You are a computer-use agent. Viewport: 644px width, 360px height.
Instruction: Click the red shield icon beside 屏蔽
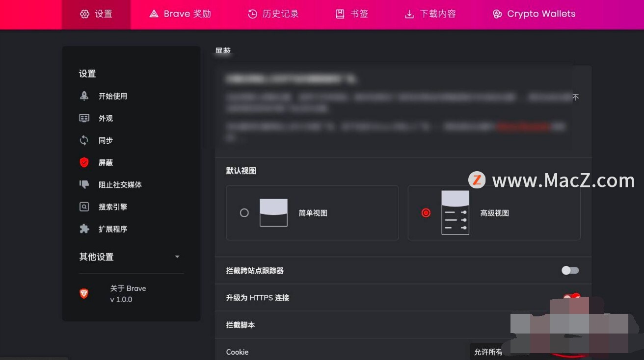(84, 162)
